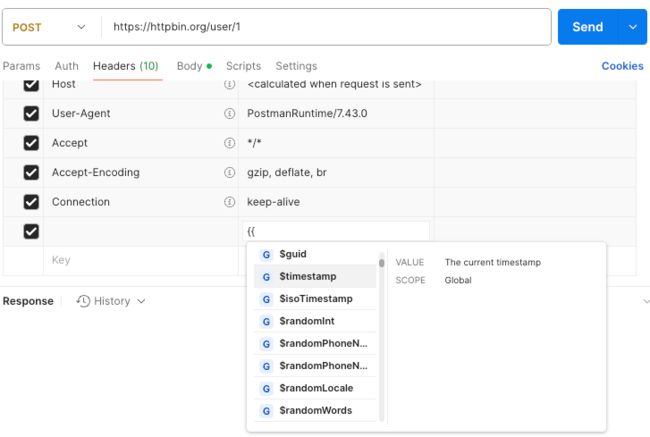Open the Send button dropdown arrow
The width and height of the screenshot is (650, 437).
click(633, 27)
